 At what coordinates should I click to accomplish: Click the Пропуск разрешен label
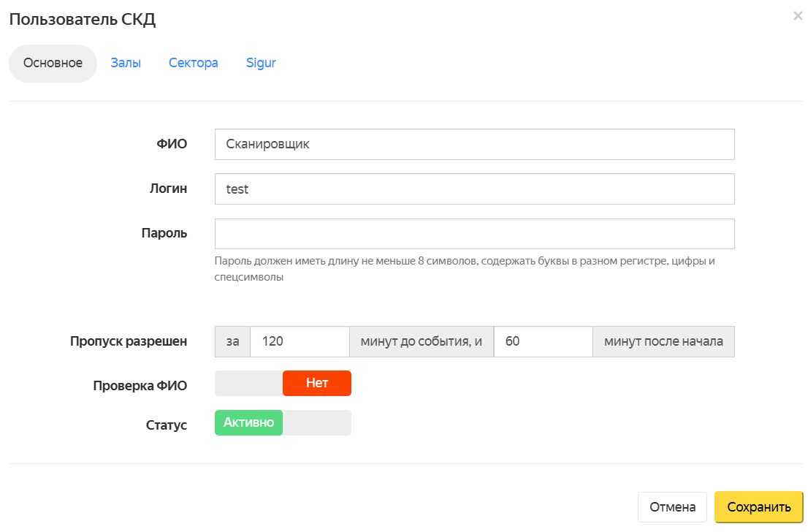129,341
